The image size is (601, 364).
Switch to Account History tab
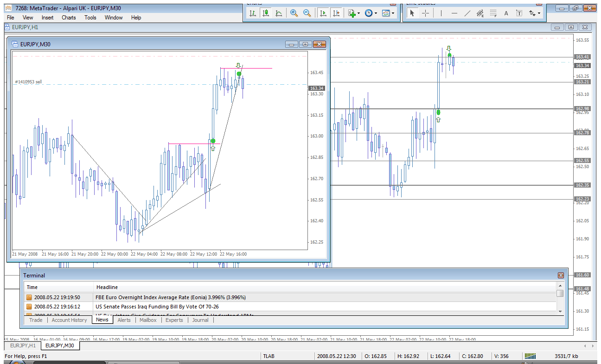[69, 320]
